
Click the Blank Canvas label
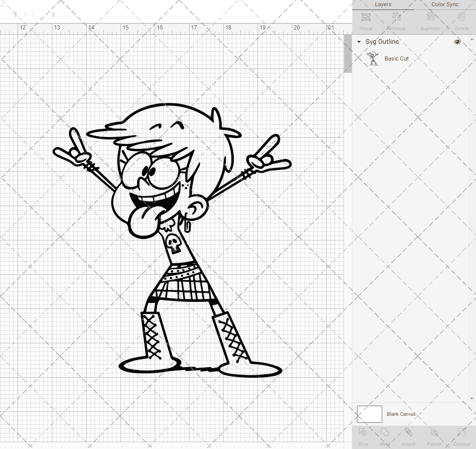pyautogui.click(x=401, y=414)
